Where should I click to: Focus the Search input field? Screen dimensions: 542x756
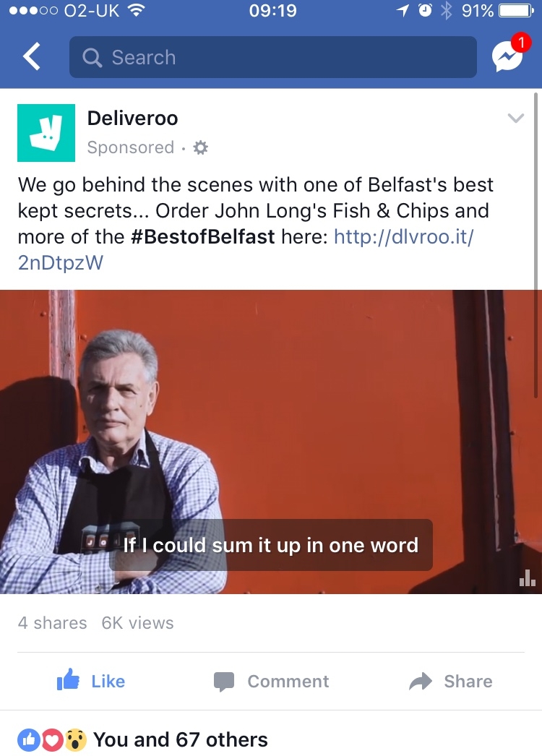point(273,57)
